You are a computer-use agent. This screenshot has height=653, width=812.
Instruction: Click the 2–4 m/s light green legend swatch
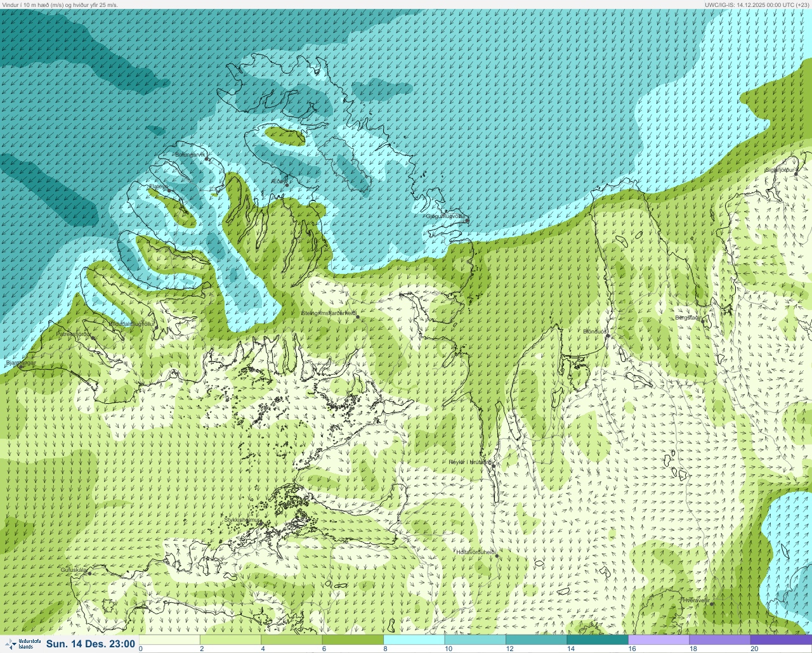tap(231, 640)
